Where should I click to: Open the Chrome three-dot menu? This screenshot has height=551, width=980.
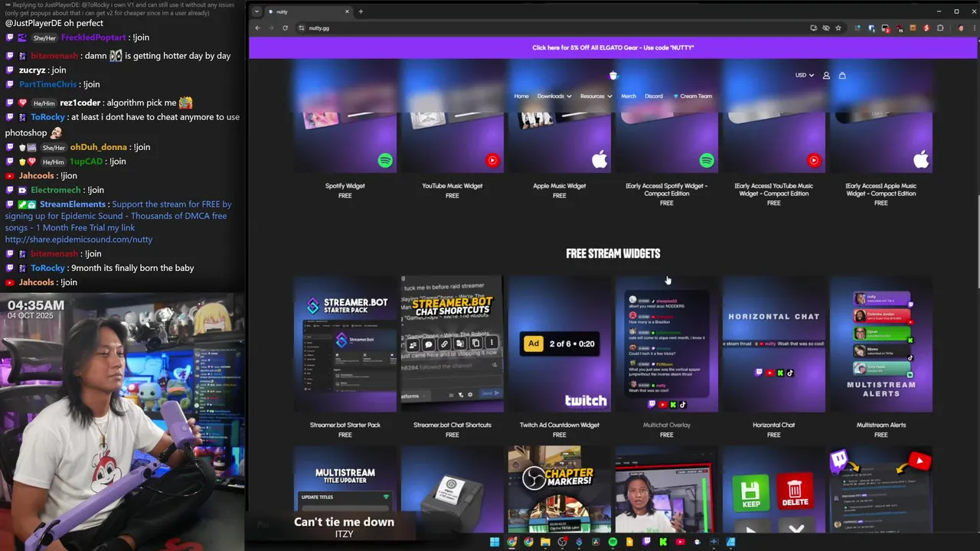[975, 28]
